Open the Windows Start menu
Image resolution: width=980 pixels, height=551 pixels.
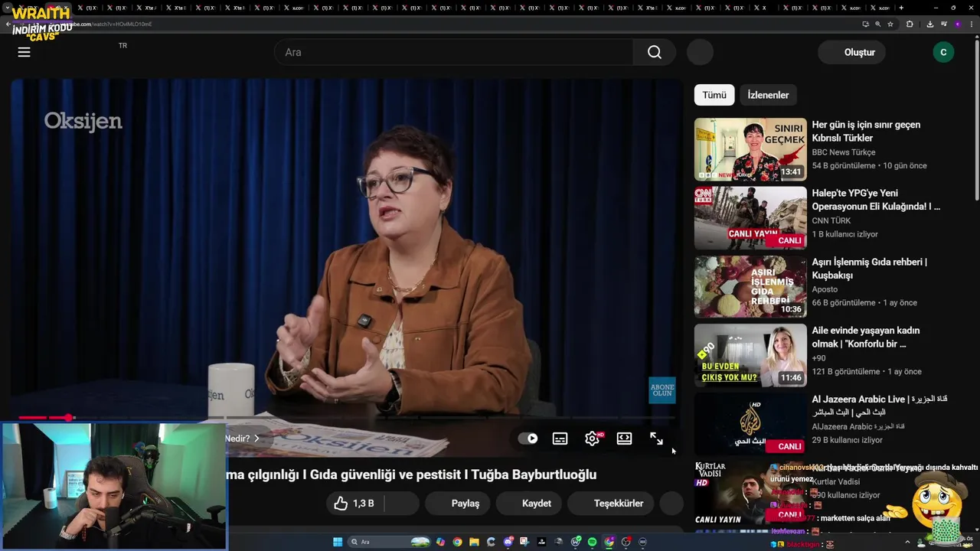point(338,542)
